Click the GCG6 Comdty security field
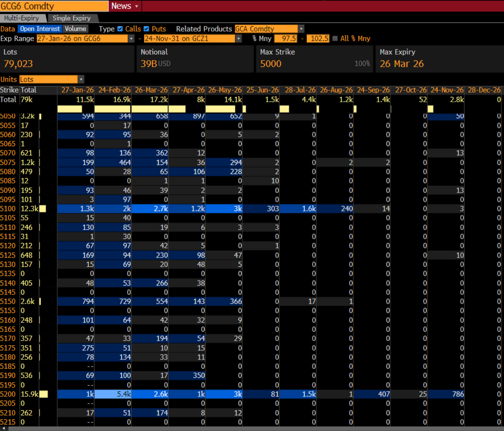This screenshot has width=504, height=431. 54,6
